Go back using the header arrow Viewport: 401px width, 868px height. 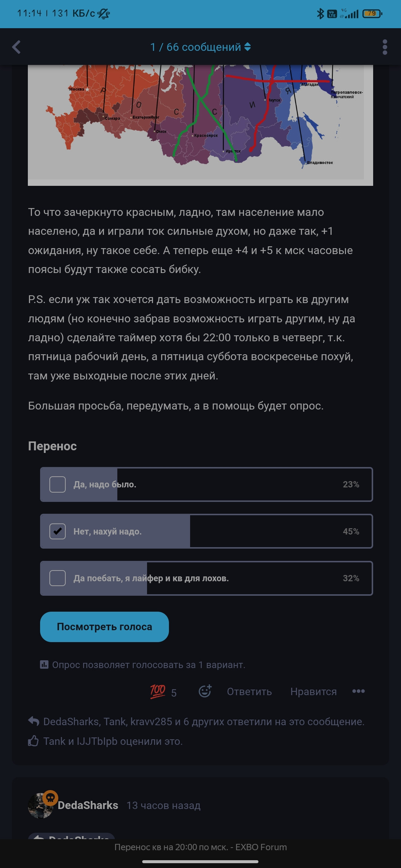16,47
